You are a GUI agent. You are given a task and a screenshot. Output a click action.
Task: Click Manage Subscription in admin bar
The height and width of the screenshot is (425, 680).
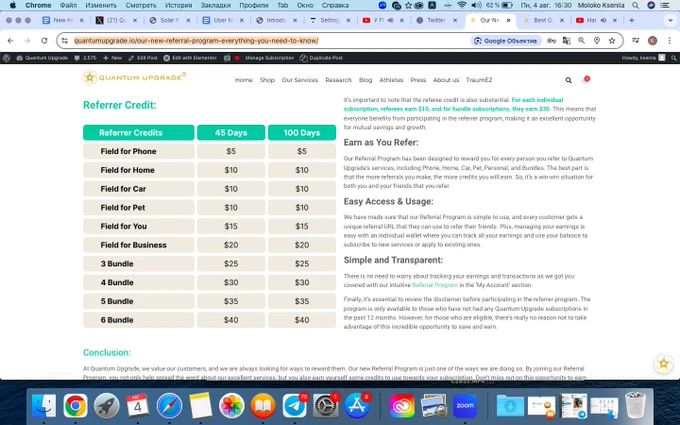point(269,58)
